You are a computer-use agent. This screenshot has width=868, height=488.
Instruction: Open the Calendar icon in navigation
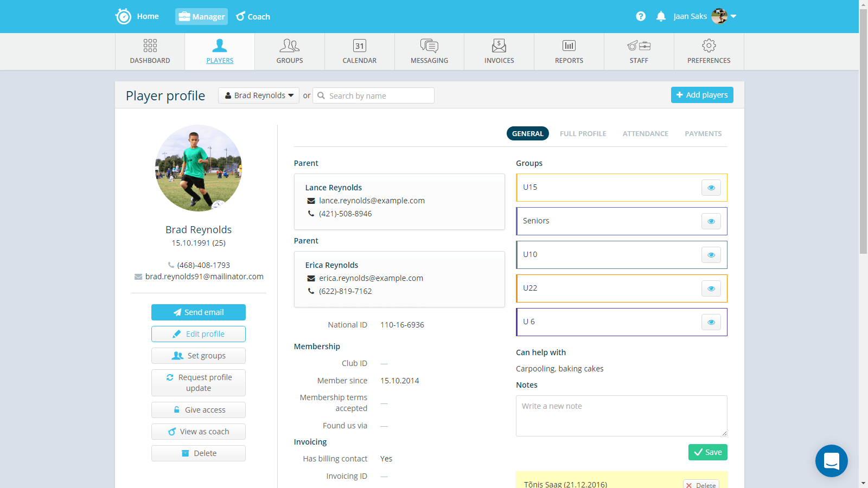[x=359, y=46]
